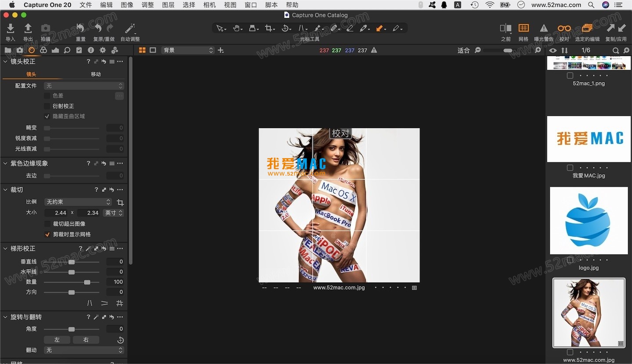
Task: Select the 我爱MAC.jpg thumbnail
Action: 589,139
